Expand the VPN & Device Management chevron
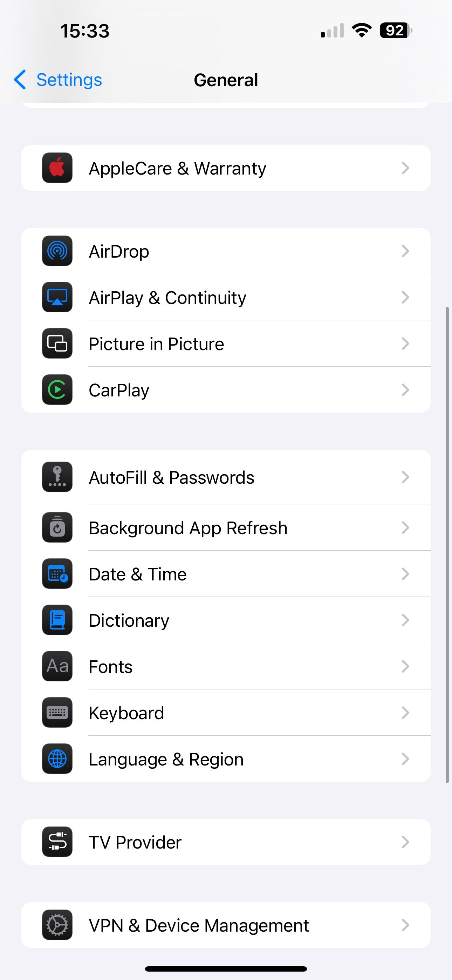Image resolution: width=452 pixels, height=980 pixels. click(x=405, y=925)
